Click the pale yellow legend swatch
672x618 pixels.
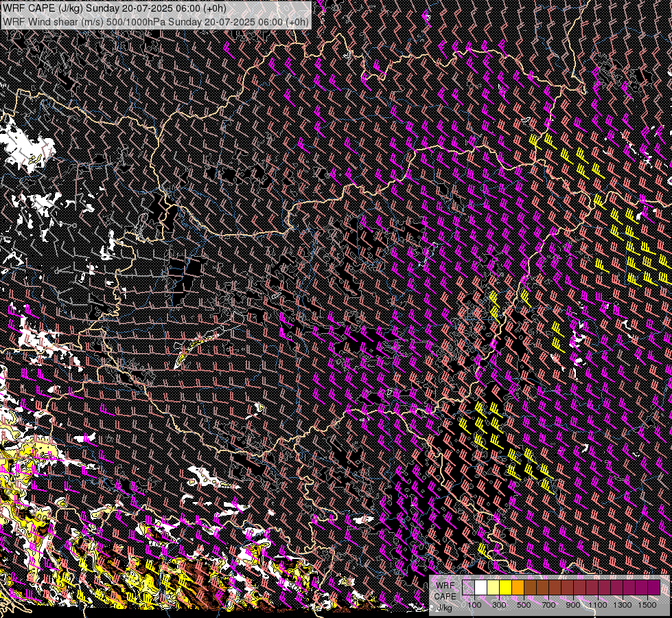[494, 587]
